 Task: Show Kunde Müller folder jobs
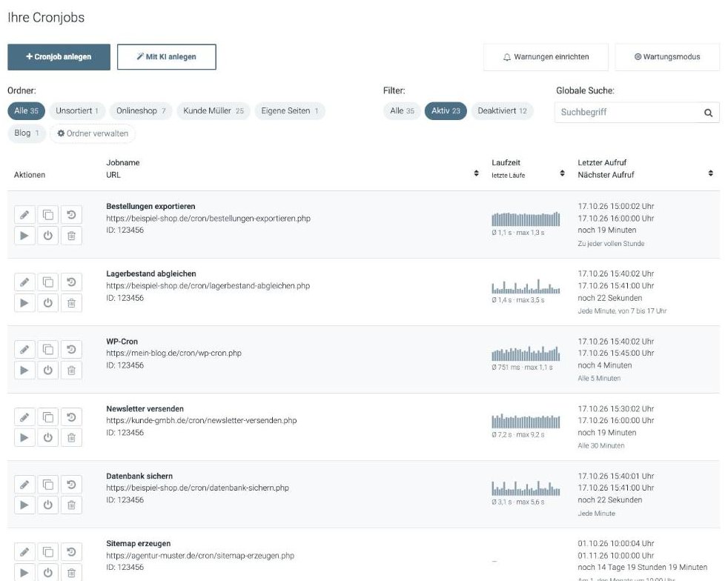[x=214, y=111]
